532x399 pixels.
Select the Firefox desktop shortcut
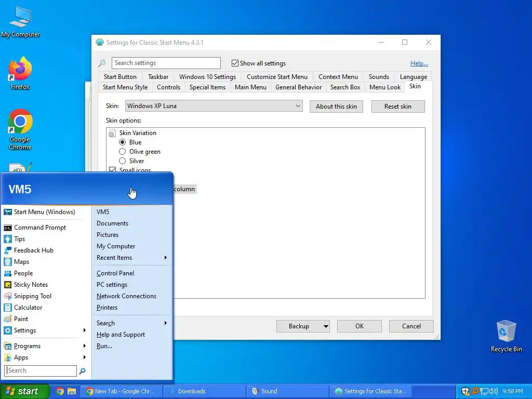tap(20, 73)
